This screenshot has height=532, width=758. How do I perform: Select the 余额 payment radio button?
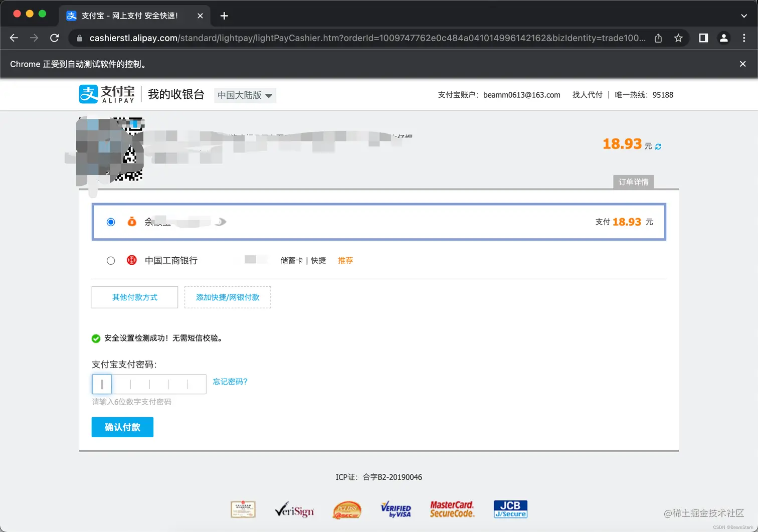[111, 222]
